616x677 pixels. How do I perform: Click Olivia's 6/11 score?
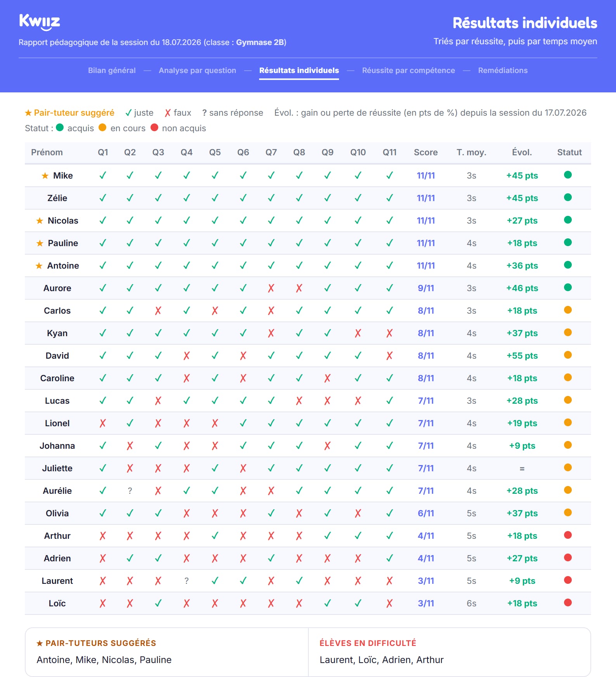tap(426, 513)
